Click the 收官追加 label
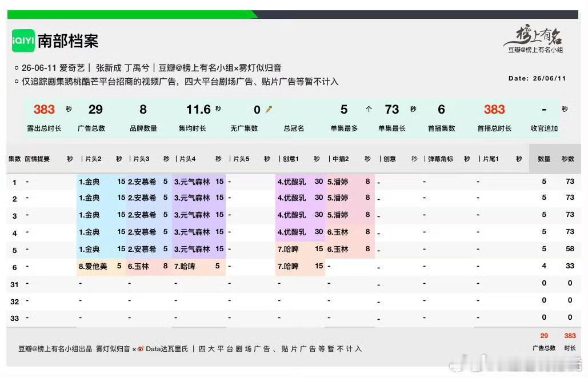The width and height of the screenshot is (588, 378). click(544, 128)
